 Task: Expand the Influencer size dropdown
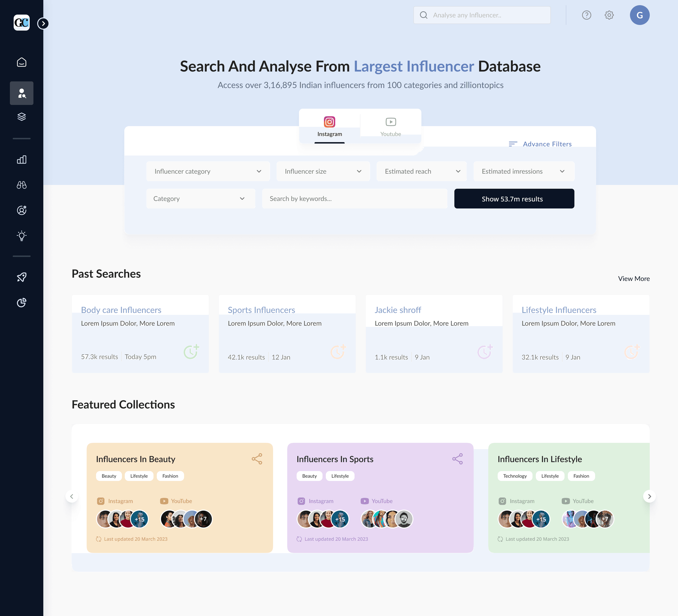pos(323,171)
